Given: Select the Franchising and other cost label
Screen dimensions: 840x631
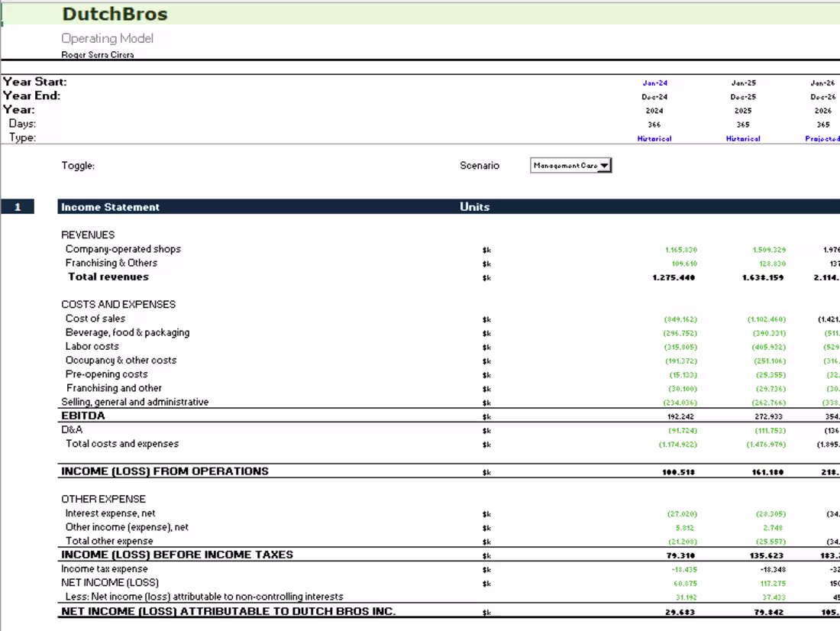Looking at the screenshot, I should [x=114, y=388].
